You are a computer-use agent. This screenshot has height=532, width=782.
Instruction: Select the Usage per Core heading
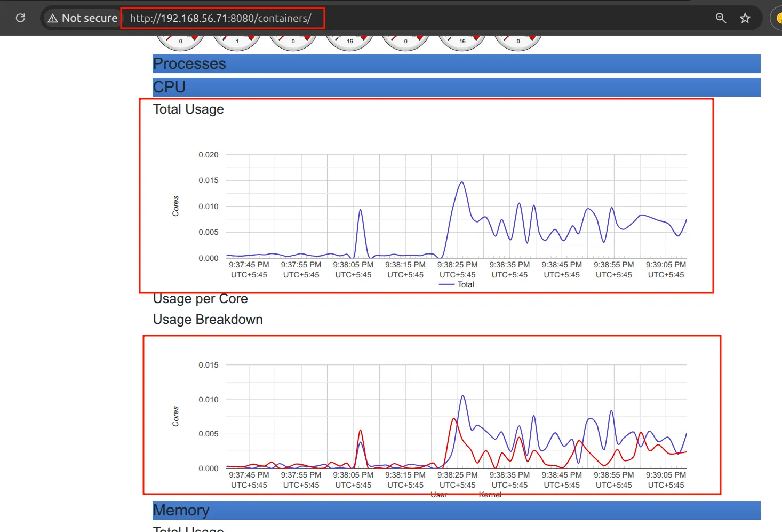click(200, 299)
